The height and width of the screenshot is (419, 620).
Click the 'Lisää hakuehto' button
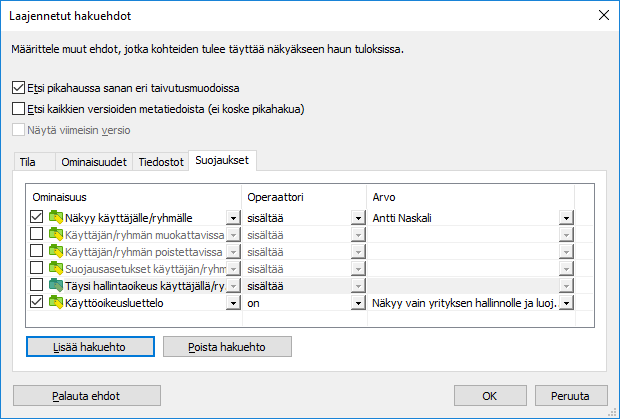[90, 346]
